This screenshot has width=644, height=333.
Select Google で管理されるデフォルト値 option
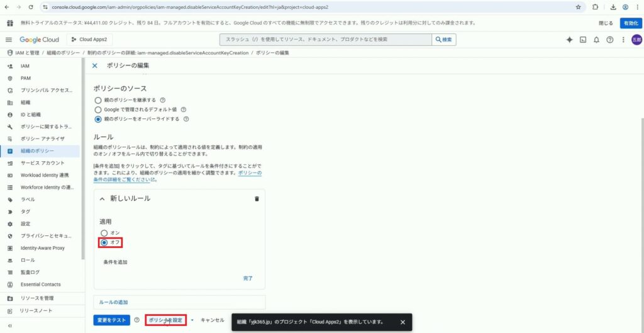97,109
